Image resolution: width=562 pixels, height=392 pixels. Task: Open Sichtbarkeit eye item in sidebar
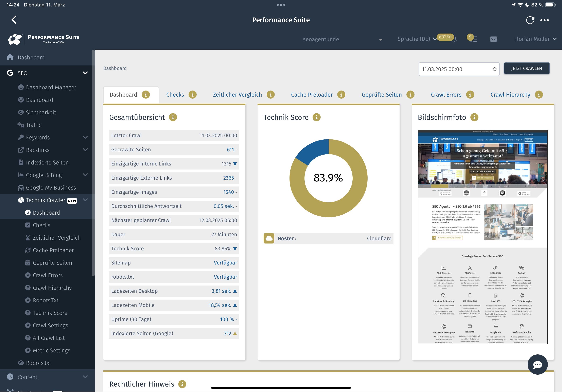pos(41,113)
